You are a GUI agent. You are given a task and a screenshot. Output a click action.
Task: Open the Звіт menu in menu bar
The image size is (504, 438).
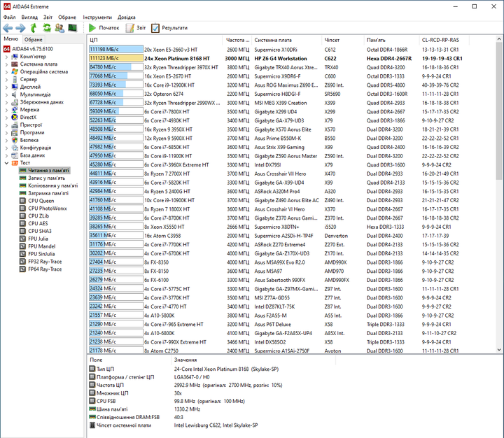(x=48, y=17)
